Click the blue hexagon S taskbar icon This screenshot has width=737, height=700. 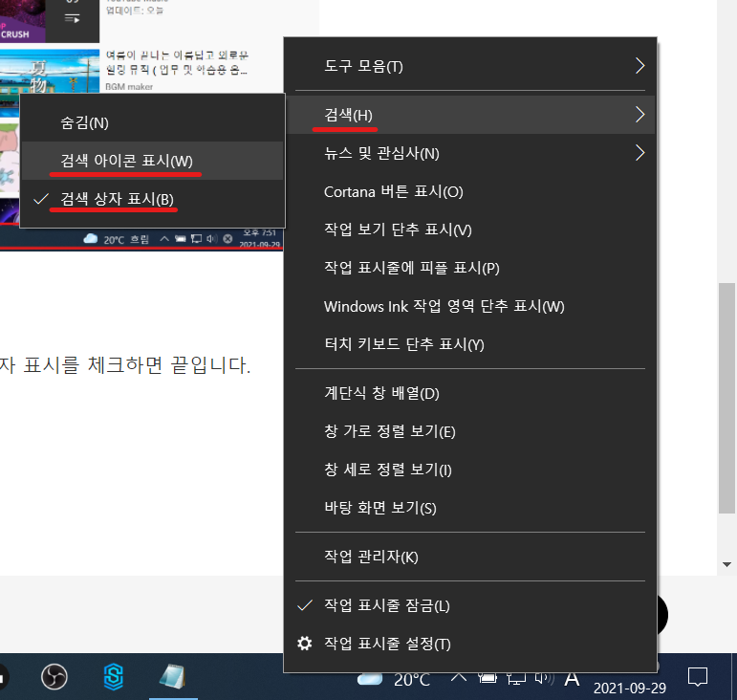point(114,677)
